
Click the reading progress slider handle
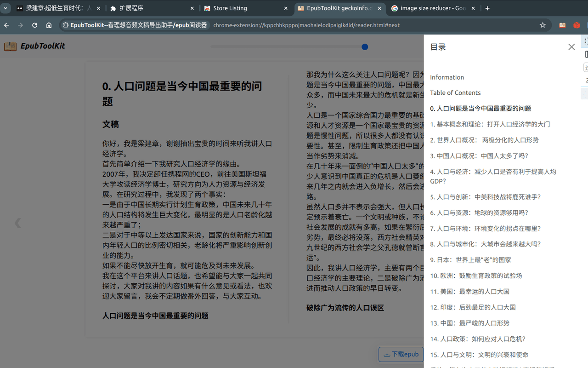coord(364,46)
